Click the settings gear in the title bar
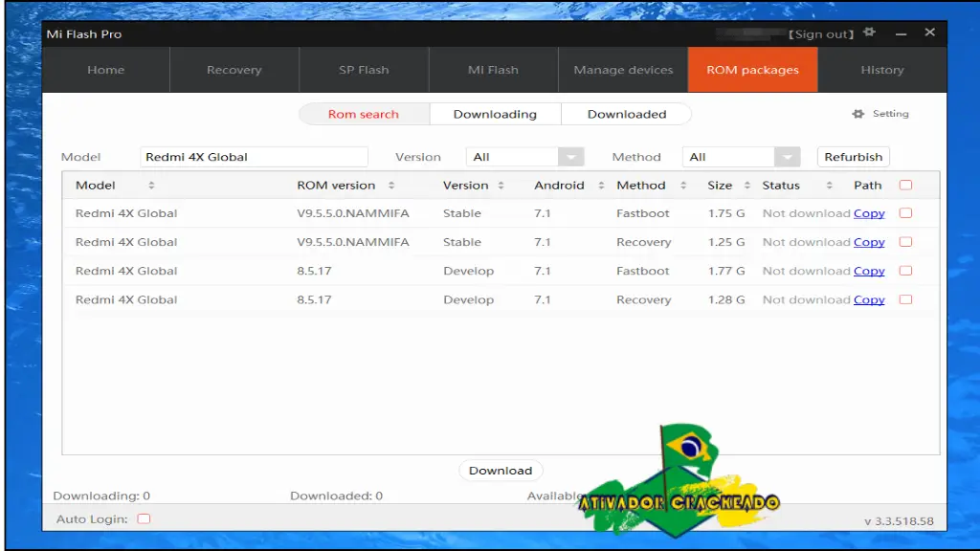Image resolution: width=980 pixels, height=551 pixels. pos(869,32)
